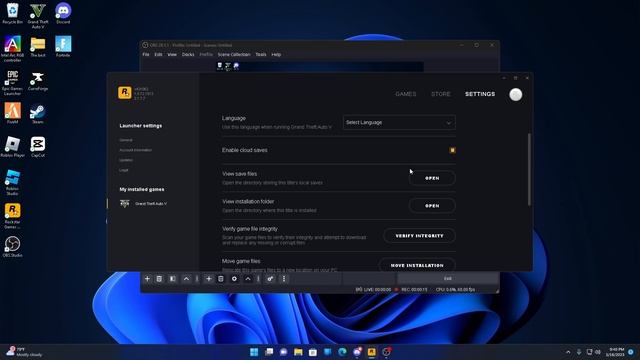Open File menu in OBS window
The image size is (640, 360).
[146, 54]
